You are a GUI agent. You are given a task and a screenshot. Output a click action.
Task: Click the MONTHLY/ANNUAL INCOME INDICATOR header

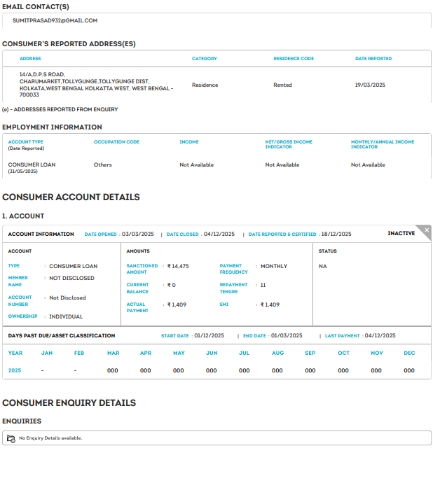pos(383,144)
